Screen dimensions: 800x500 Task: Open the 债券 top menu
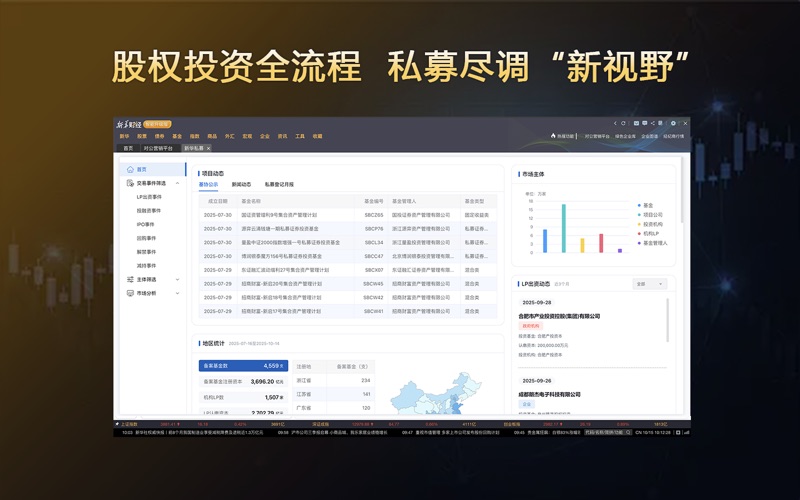pos(160,136)
